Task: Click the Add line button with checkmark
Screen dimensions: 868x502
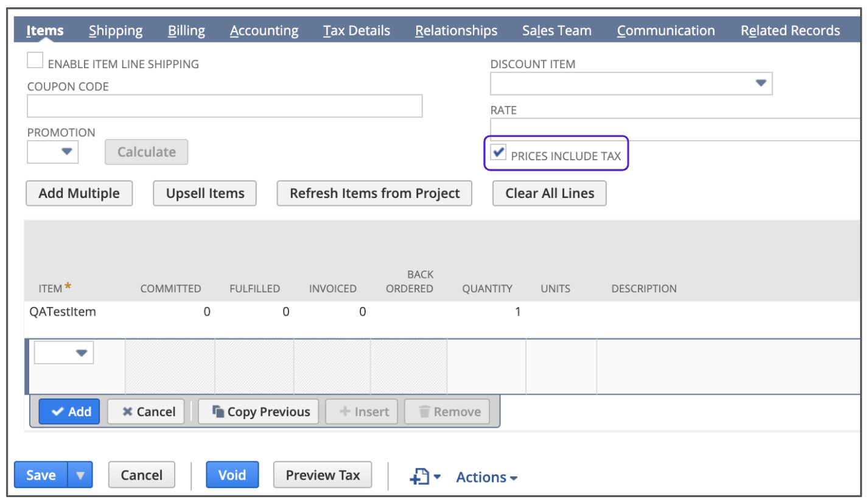Action: tap(69, 412)
